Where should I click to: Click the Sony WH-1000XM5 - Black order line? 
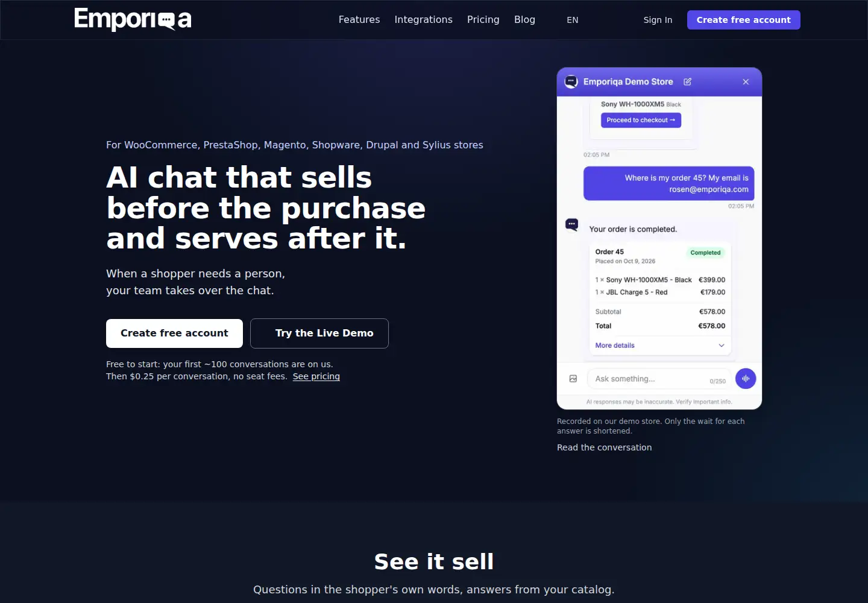[x=660, y=280]
